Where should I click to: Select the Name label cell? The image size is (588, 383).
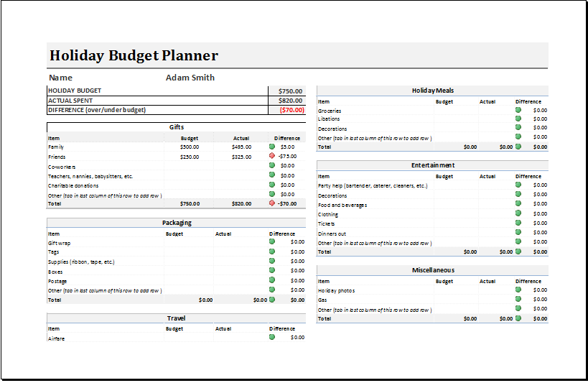click(x=60, y=78)
